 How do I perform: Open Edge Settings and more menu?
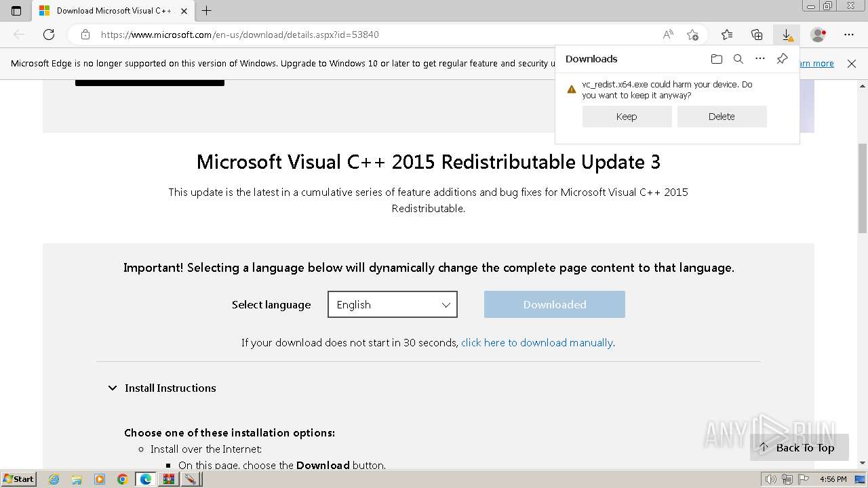tap(849, 35)
